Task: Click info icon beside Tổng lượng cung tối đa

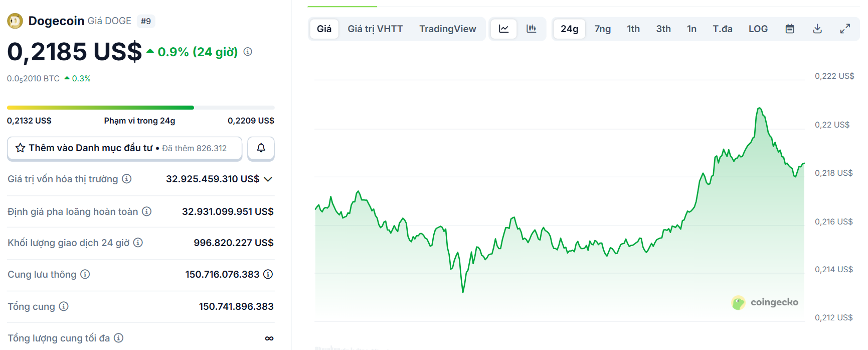Action: [118, 338]
